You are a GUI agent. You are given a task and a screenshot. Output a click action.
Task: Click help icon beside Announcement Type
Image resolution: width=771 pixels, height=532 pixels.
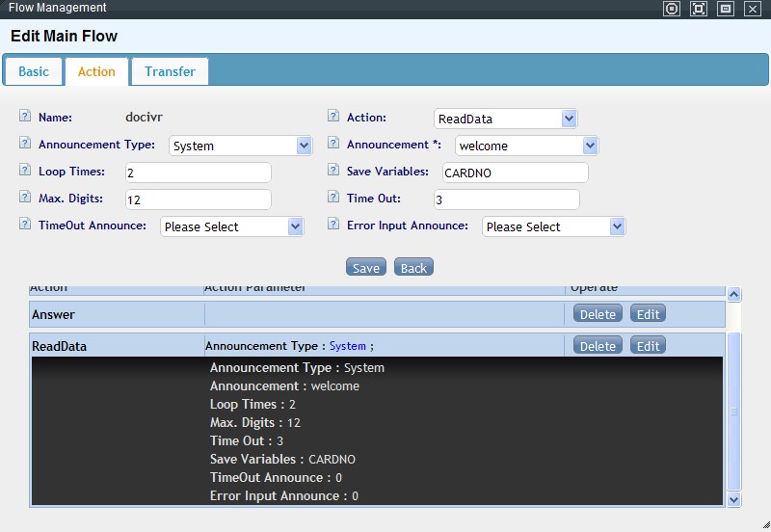[25, 144]
